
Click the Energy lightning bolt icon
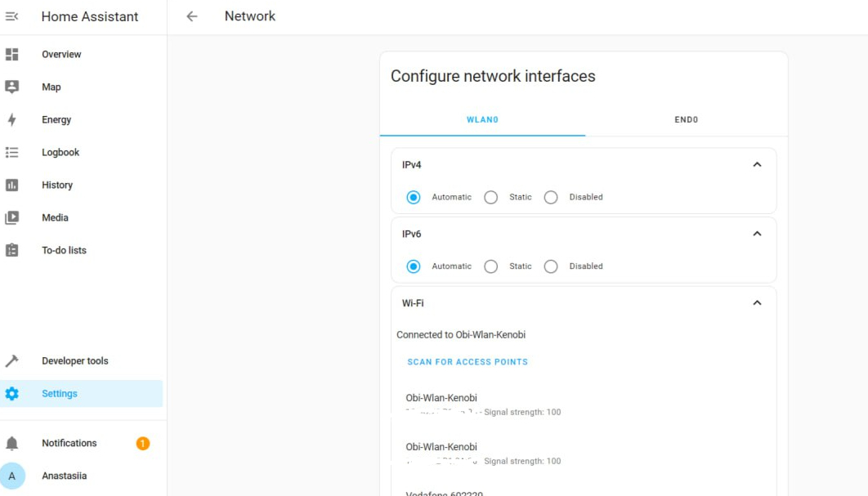tap(12, 119)
